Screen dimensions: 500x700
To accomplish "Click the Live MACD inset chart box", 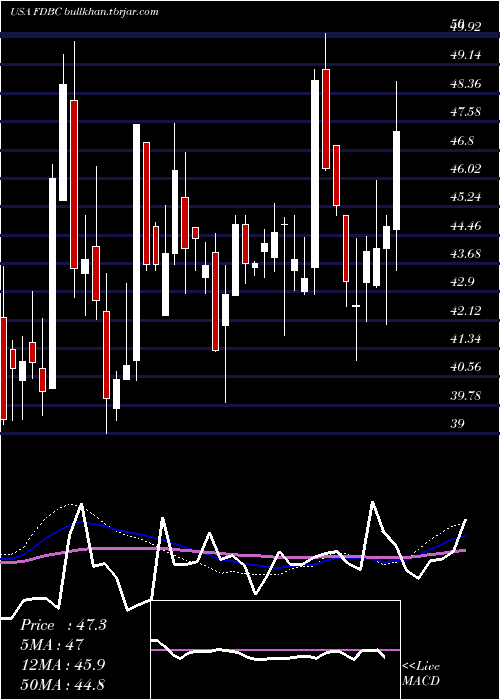I will [275, 650].
